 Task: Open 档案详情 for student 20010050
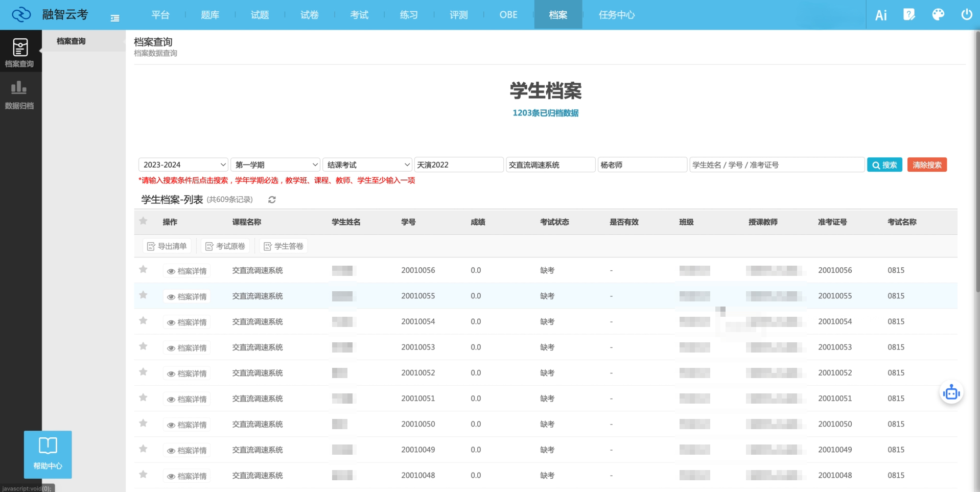tap(187, 425)
